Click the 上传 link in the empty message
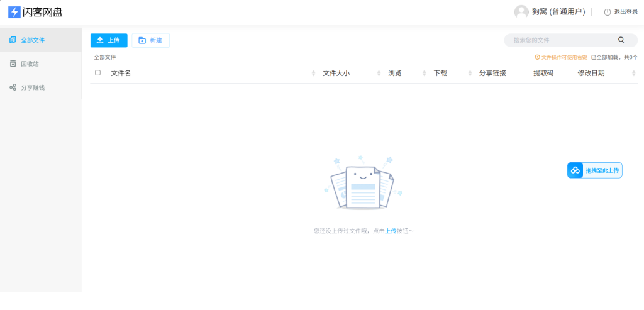Image resolution: width=644 pixels, height=310 pixels. (x=391, y=231)
